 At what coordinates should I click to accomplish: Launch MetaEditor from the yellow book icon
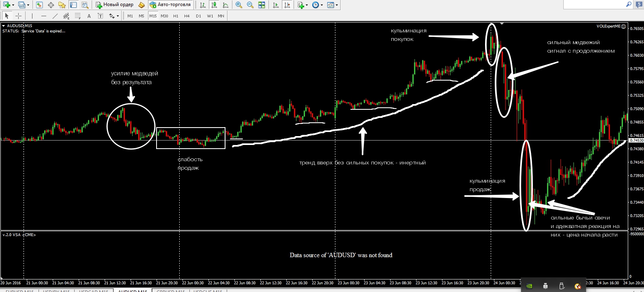coord(141,5)
